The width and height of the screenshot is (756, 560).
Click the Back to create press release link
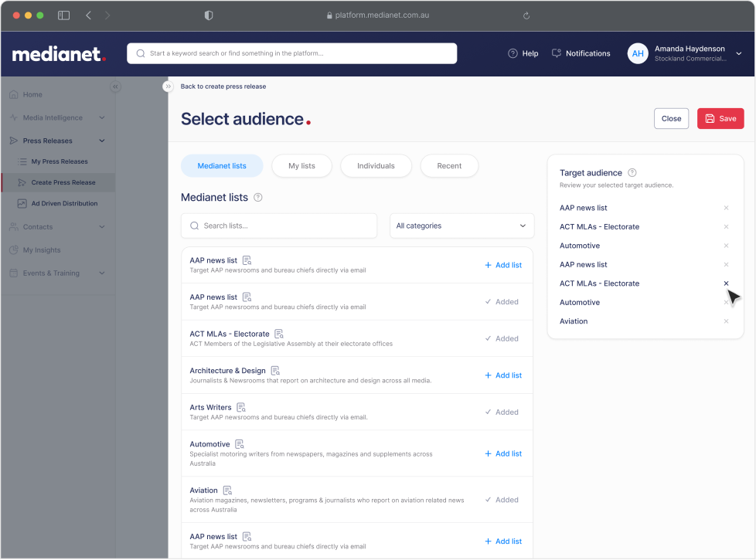click(223, 87)
